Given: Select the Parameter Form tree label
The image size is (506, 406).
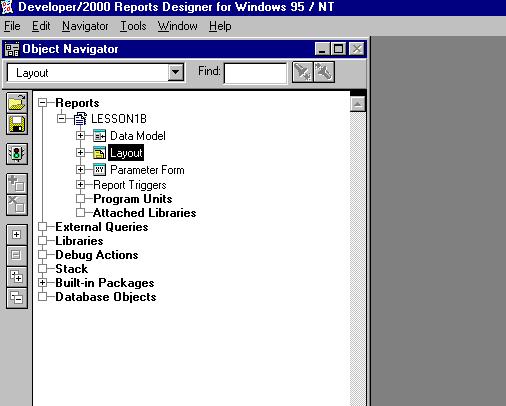Looking at the screenshot, I should [x=147, y=170].
